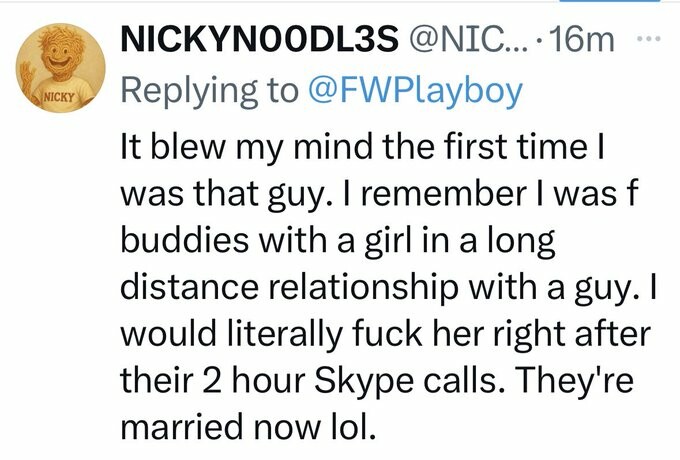
Task: Open the 16m timestamp link
Action: click(x=585, y=42)
